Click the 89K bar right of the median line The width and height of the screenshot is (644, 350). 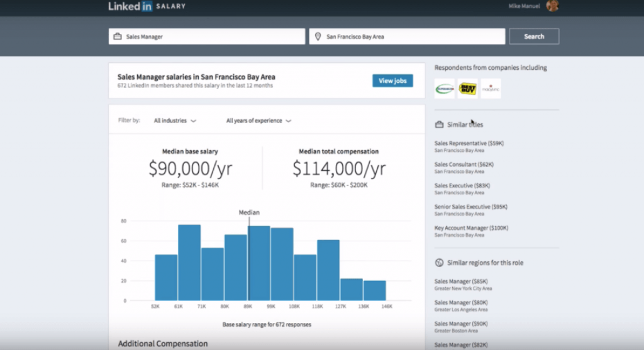coord(260,263)
